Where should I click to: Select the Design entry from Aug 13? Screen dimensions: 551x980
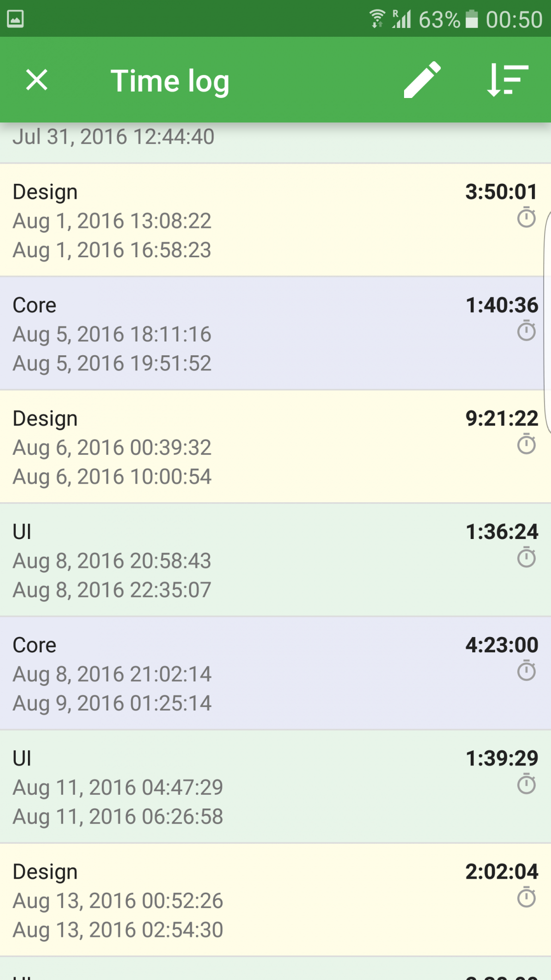point(275,900)
